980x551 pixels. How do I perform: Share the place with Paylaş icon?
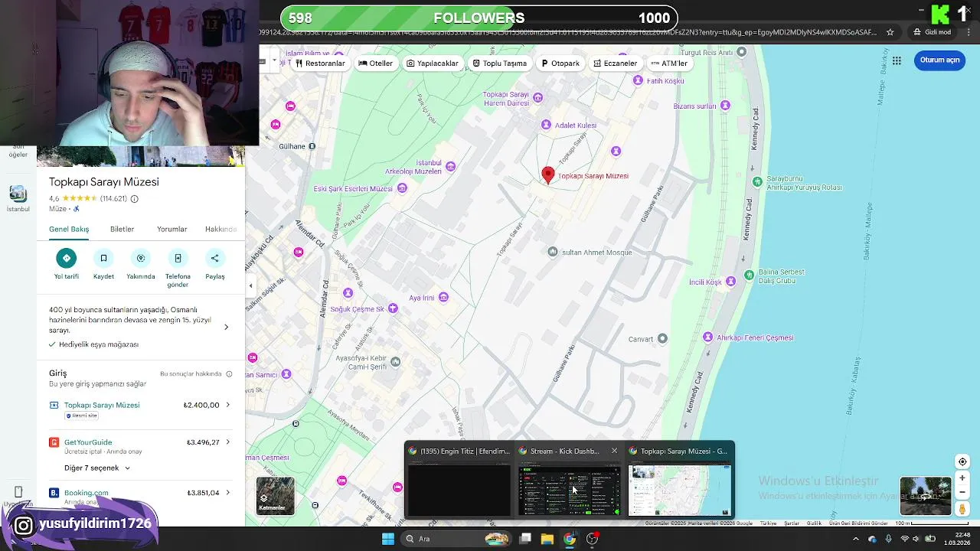[x=215, y=258]
